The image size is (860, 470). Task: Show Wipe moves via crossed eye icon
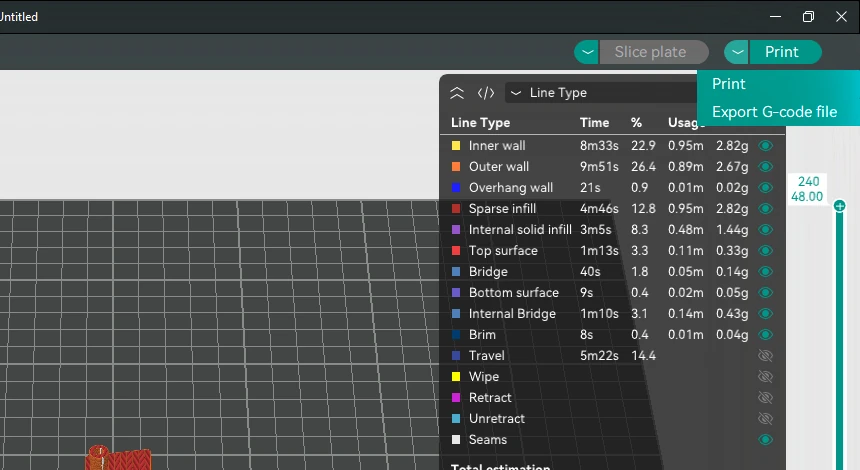pyautogui.click(x=766, y=377)
